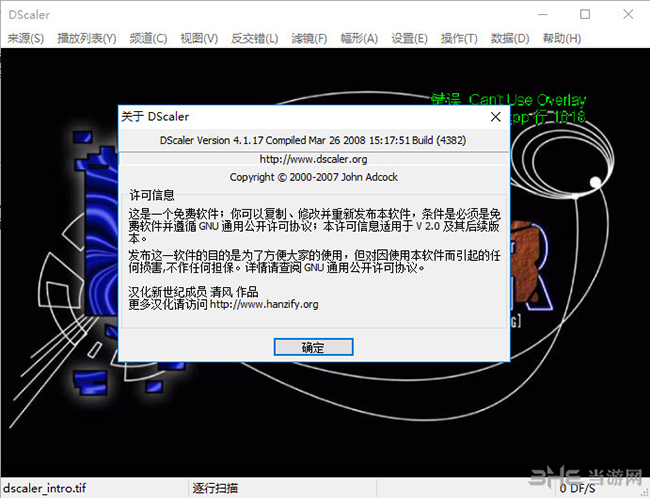Click the DScaler main window title

click(29, 15)
